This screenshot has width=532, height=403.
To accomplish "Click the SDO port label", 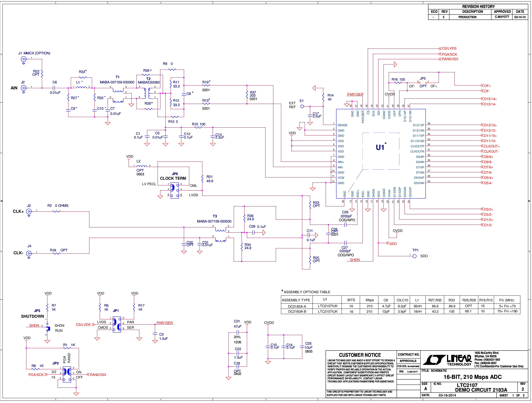I will pos(392,244).
